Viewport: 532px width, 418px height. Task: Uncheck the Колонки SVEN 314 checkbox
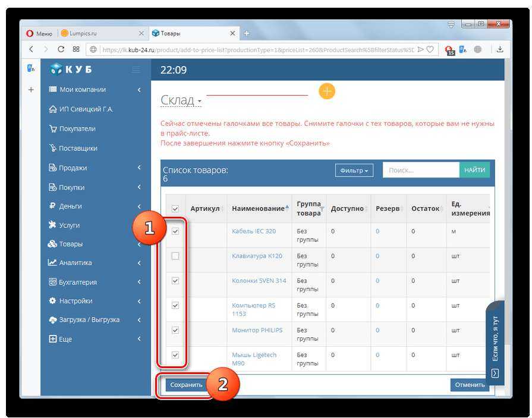coord(175,281)
